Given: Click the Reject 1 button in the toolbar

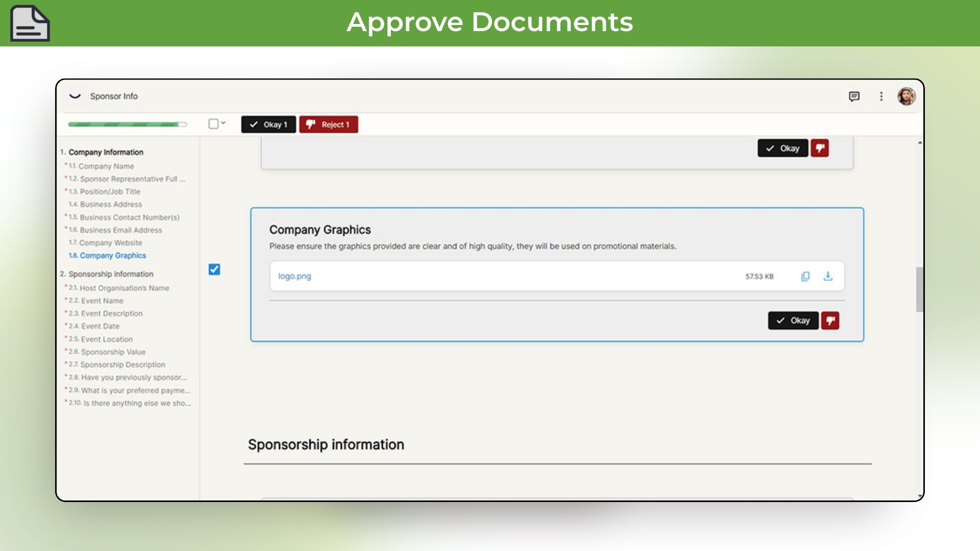Looking at the screenshot, I should [x=328, y=124].
